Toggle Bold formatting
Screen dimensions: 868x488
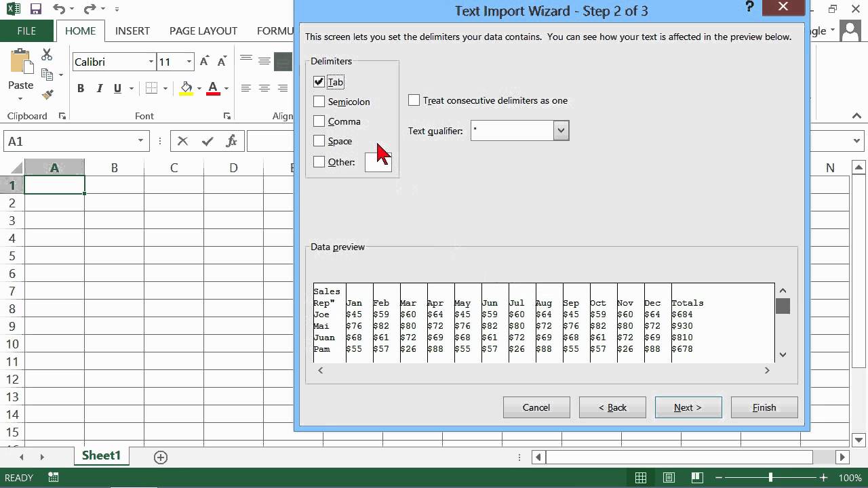[81, 88]
